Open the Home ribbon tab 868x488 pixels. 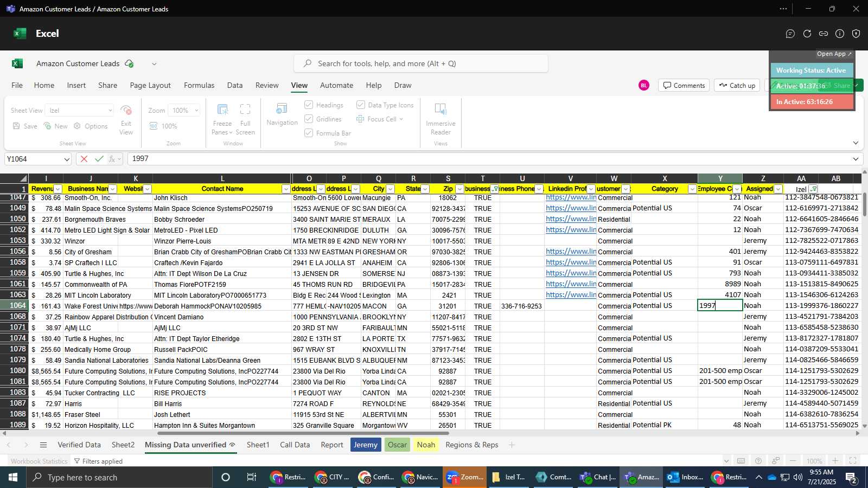pos(44,85)
